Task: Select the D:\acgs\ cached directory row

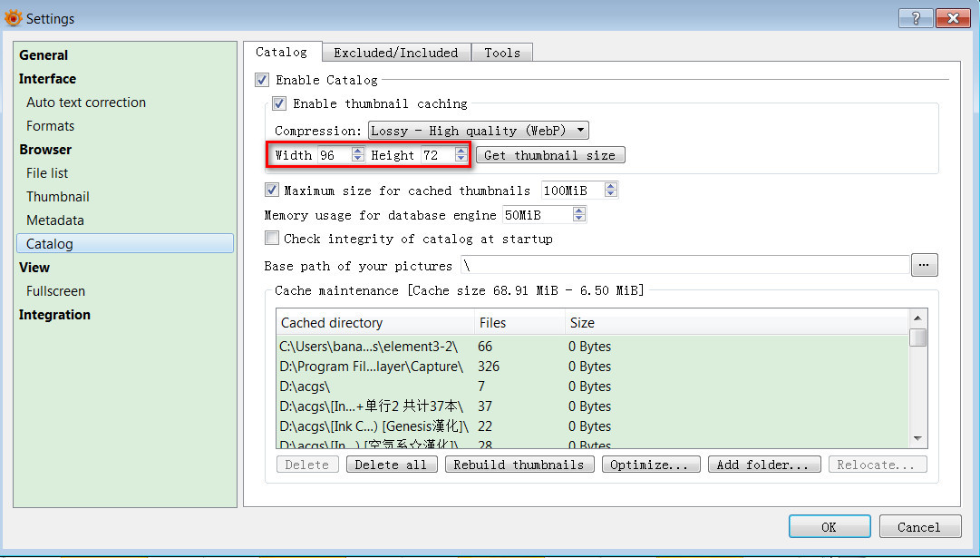Action: pyautogui.click(x=376, y=387)
